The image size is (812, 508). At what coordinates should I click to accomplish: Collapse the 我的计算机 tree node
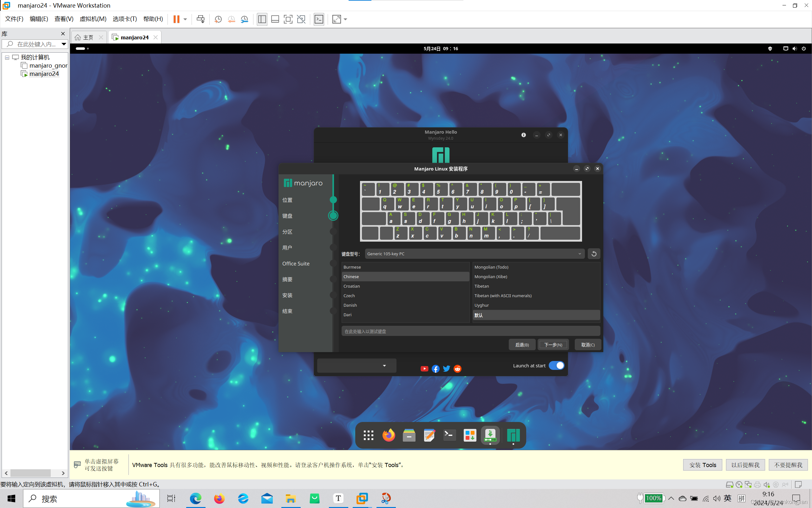7,57
